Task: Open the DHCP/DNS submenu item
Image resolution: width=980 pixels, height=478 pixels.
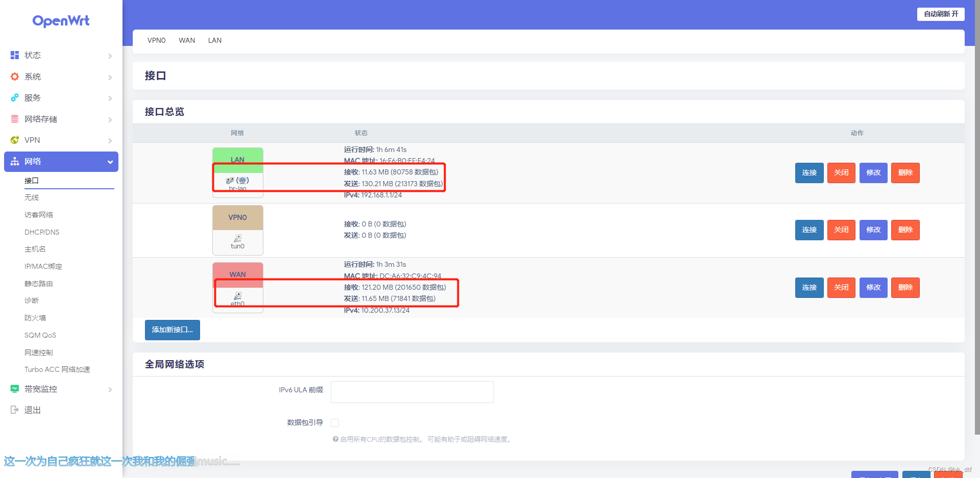Action: pos(42,232)
